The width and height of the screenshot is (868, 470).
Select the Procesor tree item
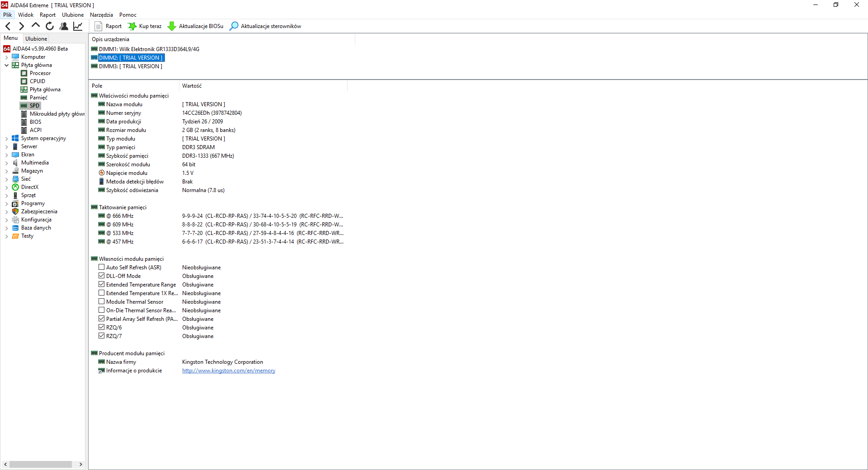[x=40, y=73]
